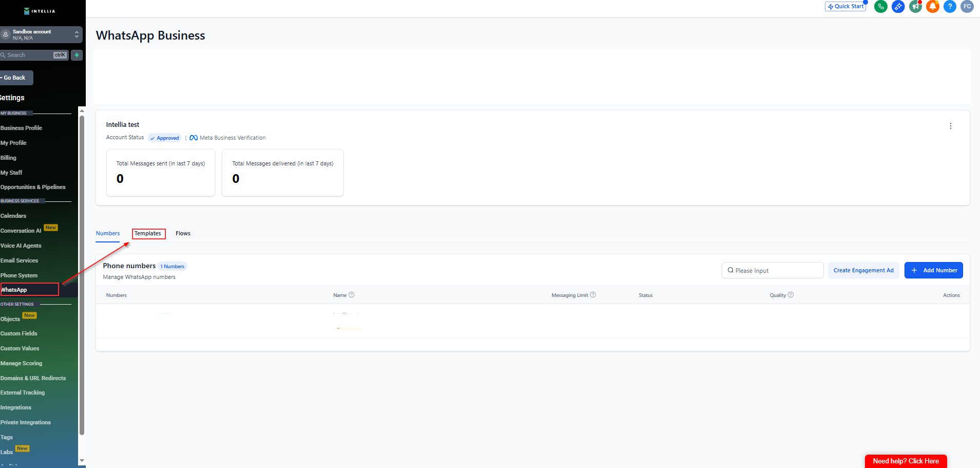Open Email Services settings
Image resolution: width=980 pixels, height=468 pixels.
(20, 260)
